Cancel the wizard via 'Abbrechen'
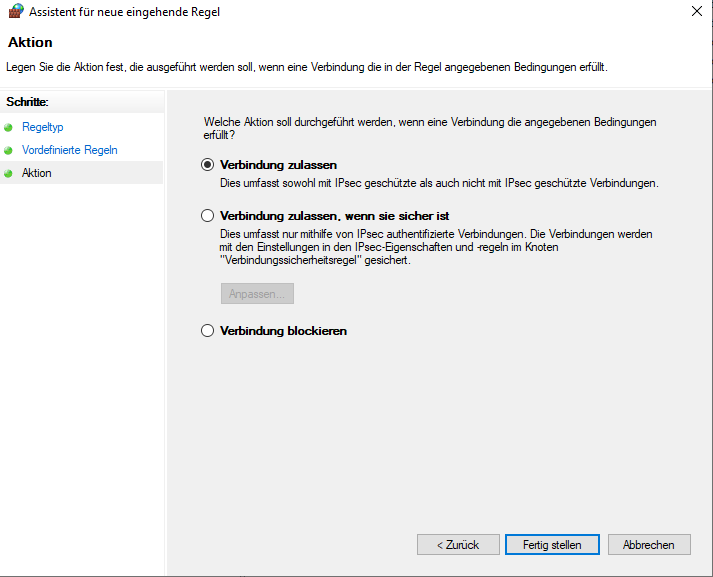The image size is (713, 577). pyautogui.click(x=648, y=545)
